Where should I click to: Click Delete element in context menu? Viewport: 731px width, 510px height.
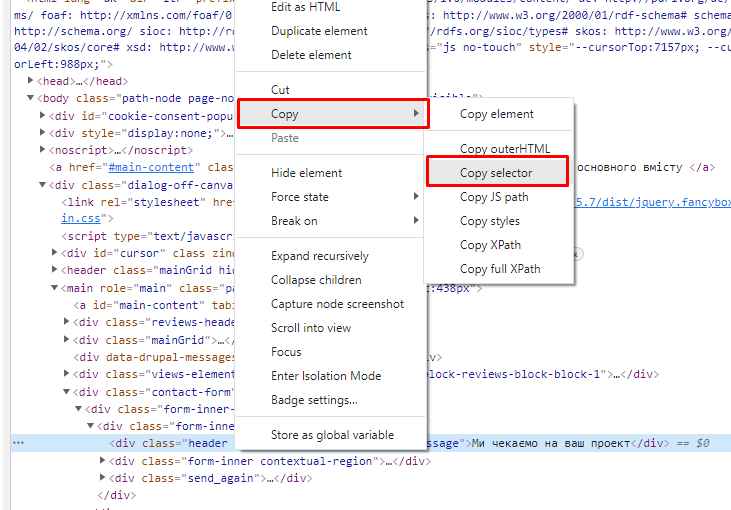point(311,55)
